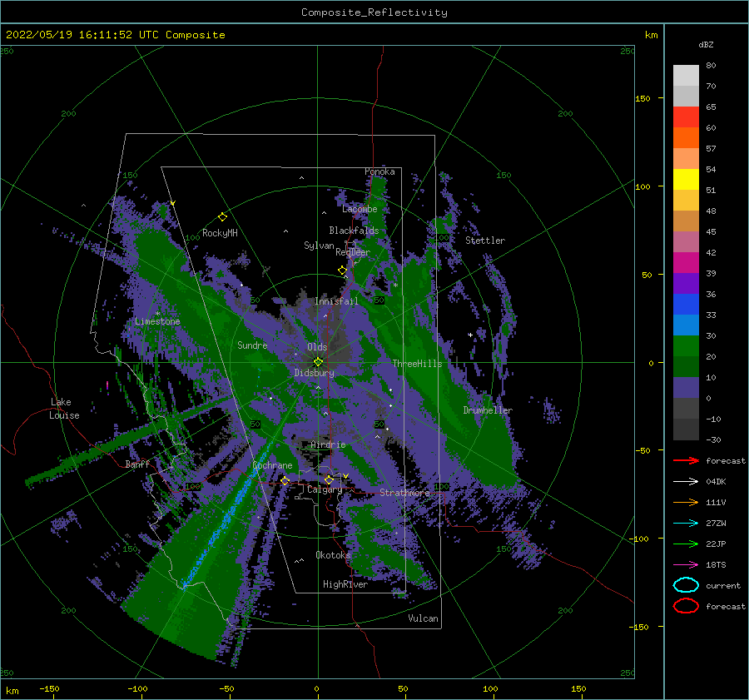Screen dimensions: 749x700
Task: Click the Calgary city label
Action: 325,489
